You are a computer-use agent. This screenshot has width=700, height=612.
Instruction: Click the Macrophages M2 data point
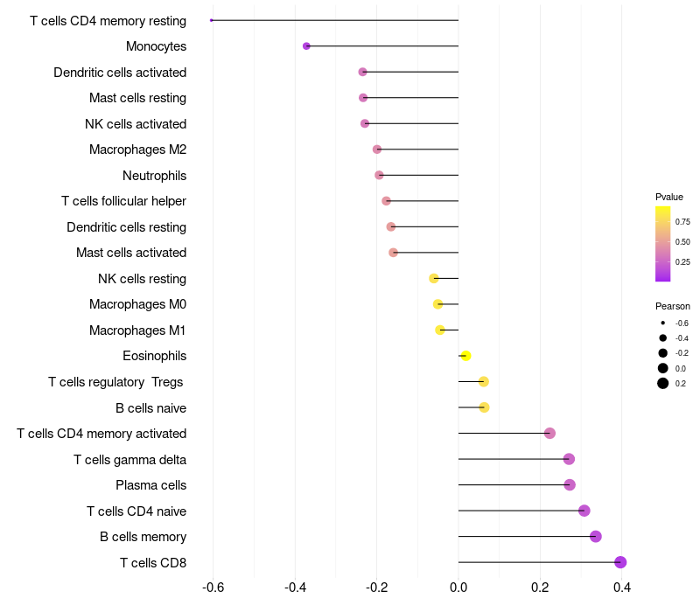pyautogui.click(x=377, y=150)
